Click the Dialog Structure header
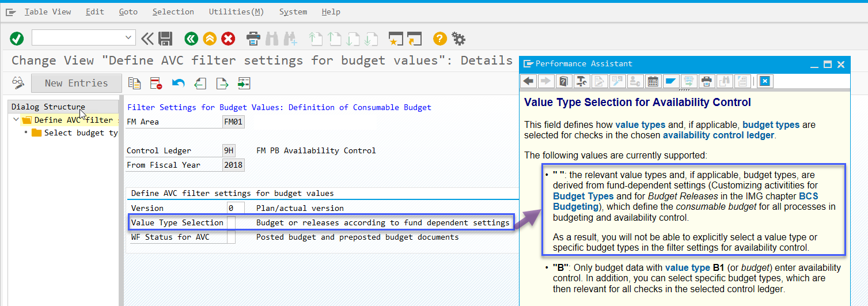Image resolution: width=868 pixels, height=306 pixels. pos(63,107)
